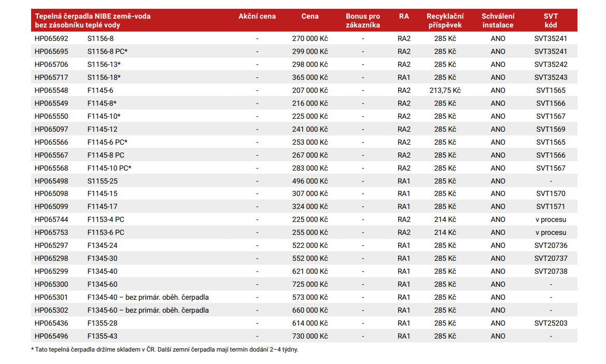The height and width of the screenshot is (364, 606).
Task: Click model F1153-4 PC
Action: [106, 219]
